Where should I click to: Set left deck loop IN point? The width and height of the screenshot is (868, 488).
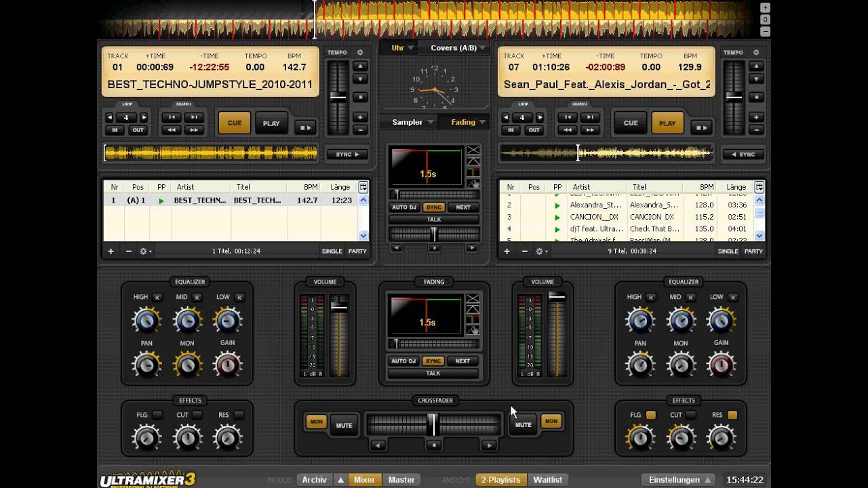115,130
